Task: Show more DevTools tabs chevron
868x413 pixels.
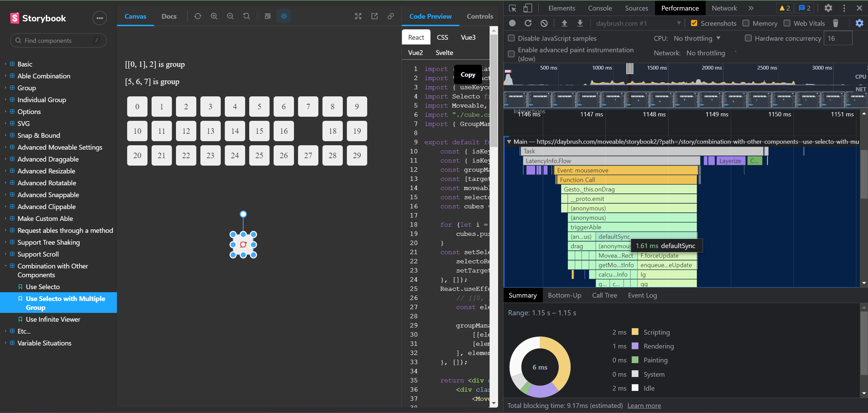Action: (x=751, y=8)
